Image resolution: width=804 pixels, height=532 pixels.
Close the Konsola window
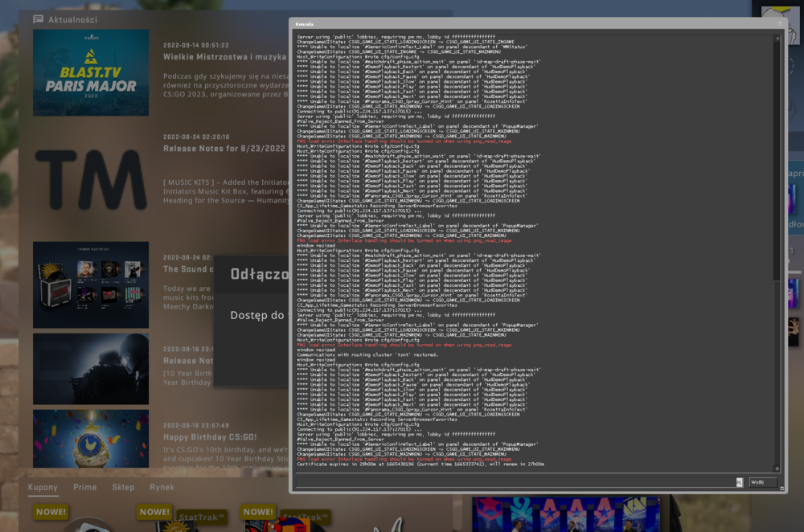point(780,23)
